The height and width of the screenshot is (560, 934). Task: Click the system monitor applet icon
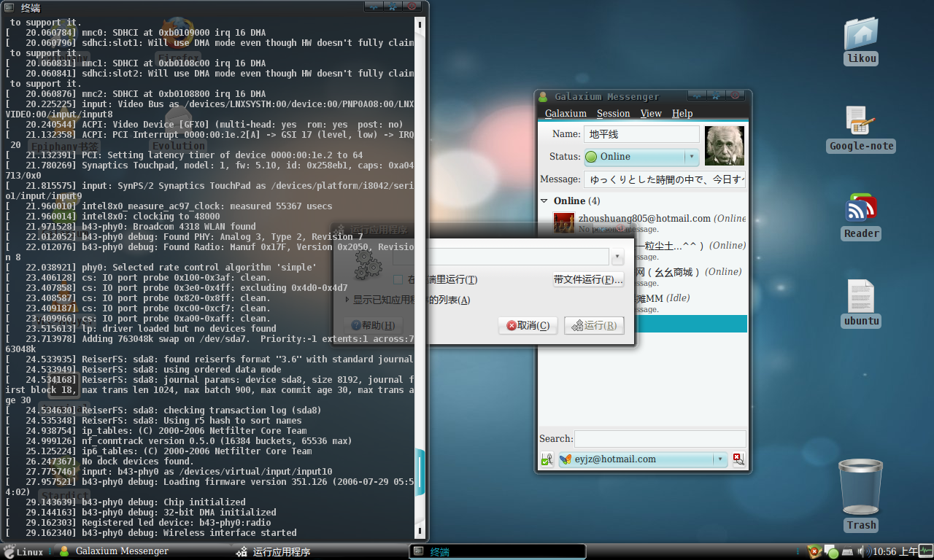(926, 551)
